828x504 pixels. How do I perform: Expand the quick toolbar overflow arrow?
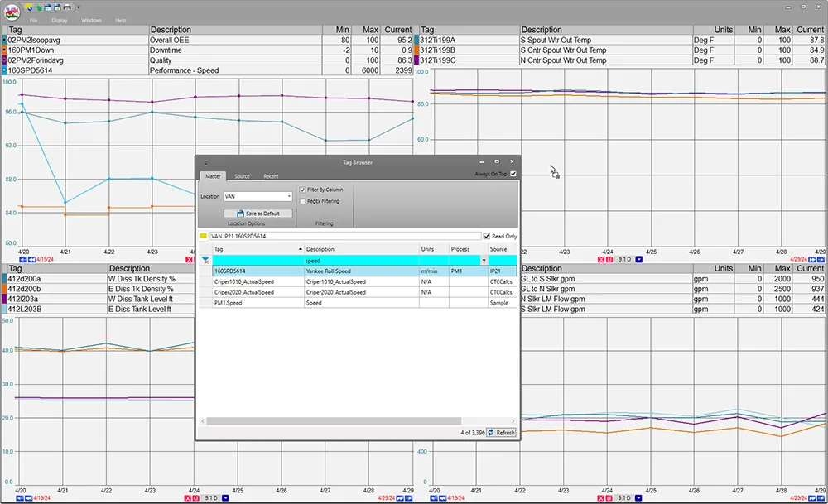point(78,7)
